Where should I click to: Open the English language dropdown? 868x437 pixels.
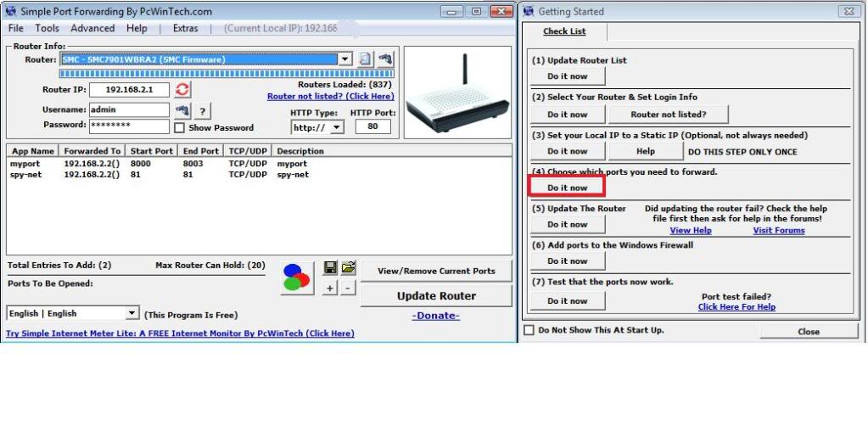tap(132, 313)
